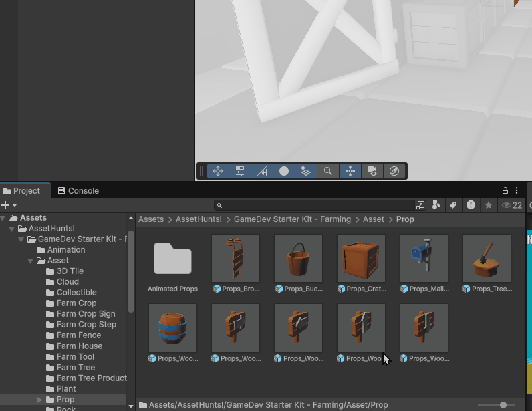Click Asset in the breadcrumb path
Image resolution: width=532 pixels, height=411 pixels.
374,219
